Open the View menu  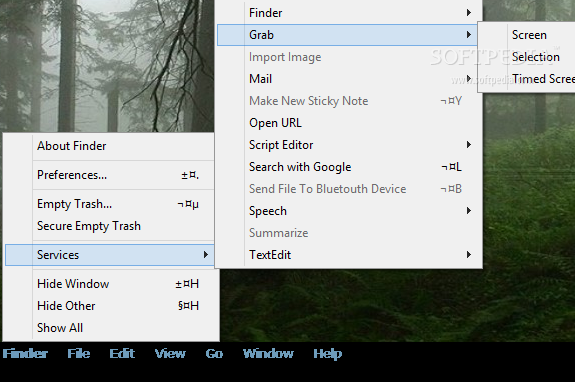[x=170, y=353]
